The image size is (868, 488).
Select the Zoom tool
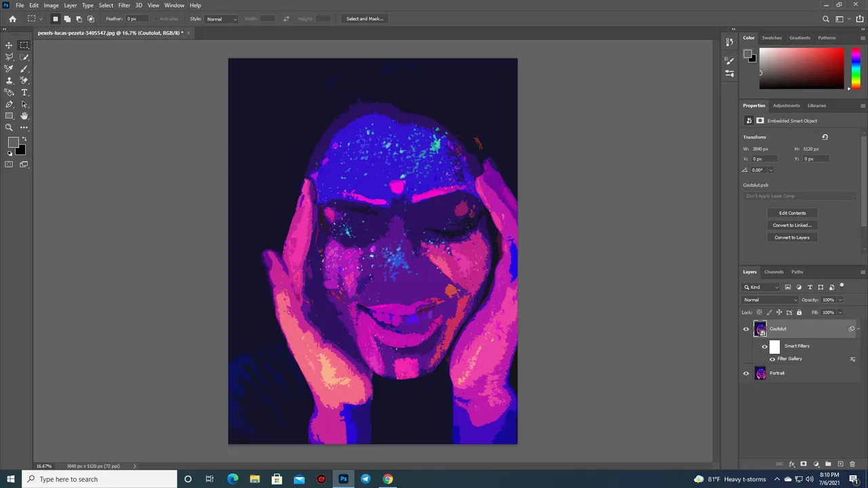click(x=9, y=127)
